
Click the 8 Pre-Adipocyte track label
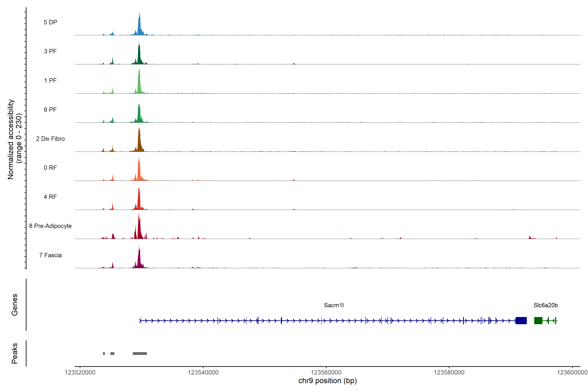50,226
